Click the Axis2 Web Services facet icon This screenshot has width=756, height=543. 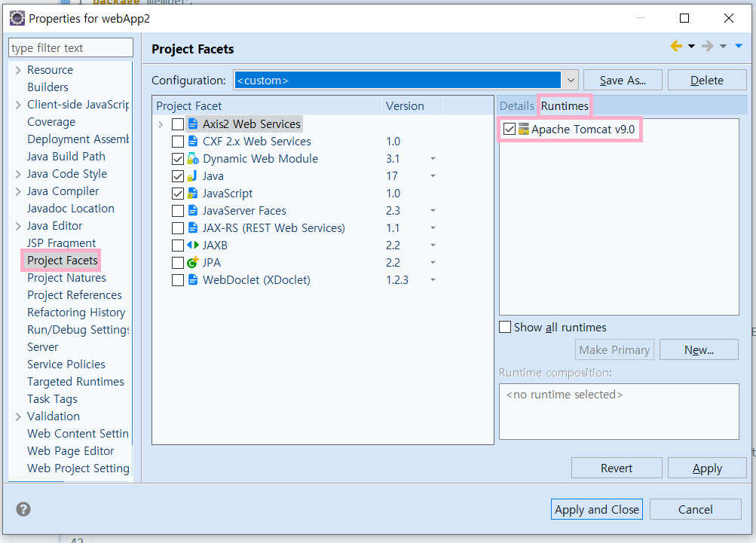tap(193, 124)
